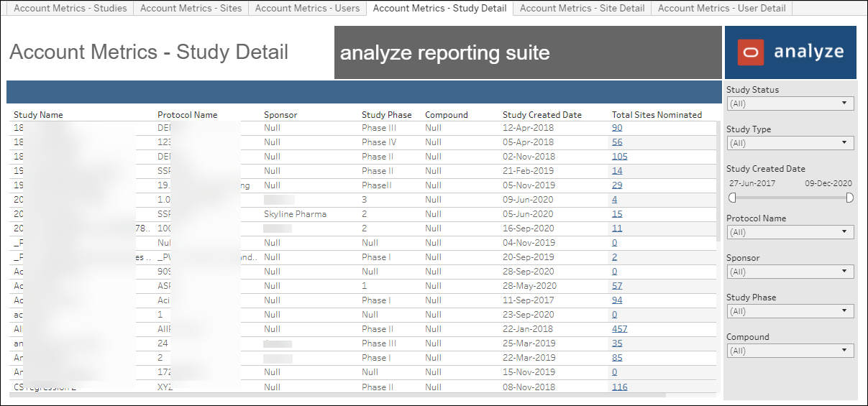Open the Compound filter dropdown
The height and width of the screenshot is (406, 868).
pyautogui.click(x=790, y=351)
